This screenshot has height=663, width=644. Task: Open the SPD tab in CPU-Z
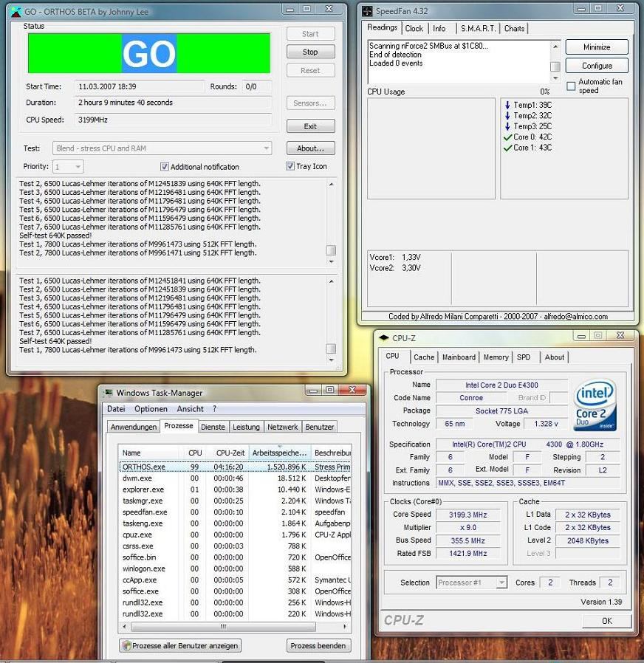[524, 357]
